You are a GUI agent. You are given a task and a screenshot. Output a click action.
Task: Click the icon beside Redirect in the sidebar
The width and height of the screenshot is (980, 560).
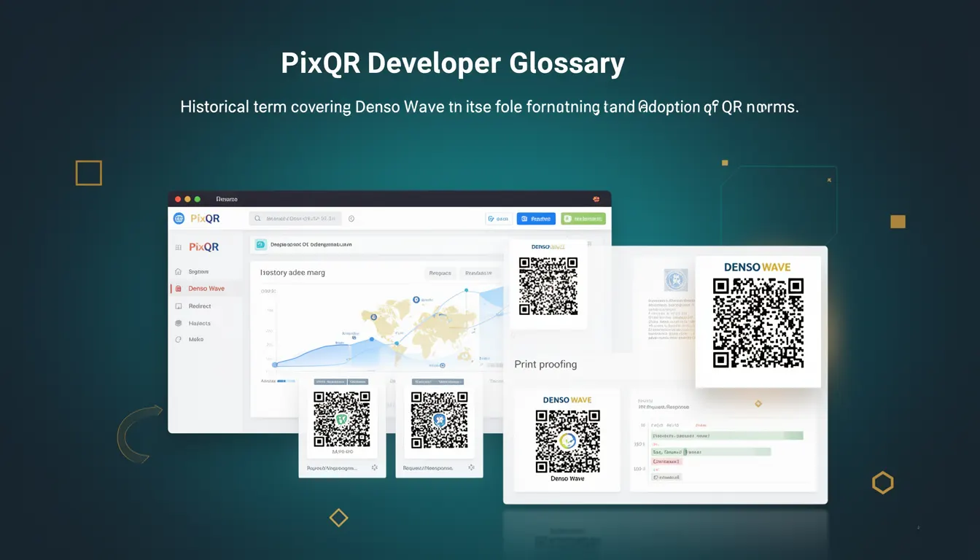point(179,306)
